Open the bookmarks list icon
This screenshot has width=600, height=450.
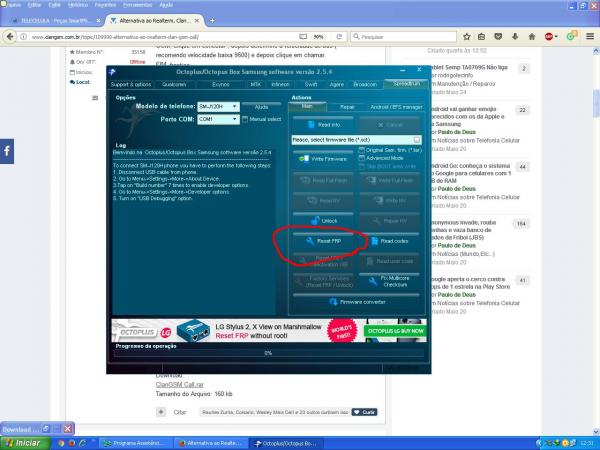481,37
